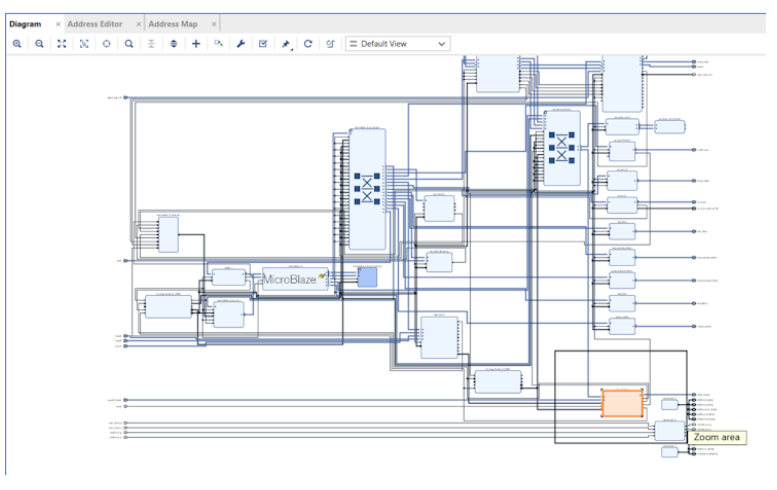Viewport: 777px width, 490px height.
Task: Click the Select Area icon in toolbar
Action: tap(84, 44)
